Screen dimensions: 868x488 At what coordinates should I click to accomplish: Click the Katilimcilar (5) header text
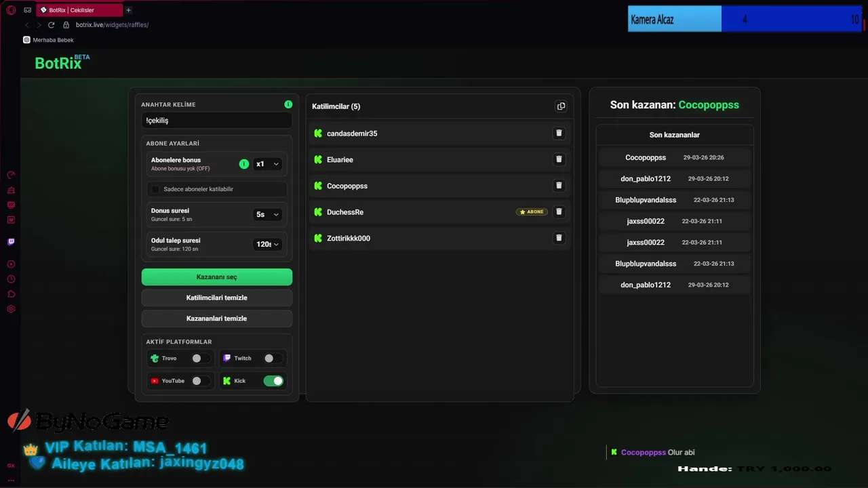[x=336, y=106]
